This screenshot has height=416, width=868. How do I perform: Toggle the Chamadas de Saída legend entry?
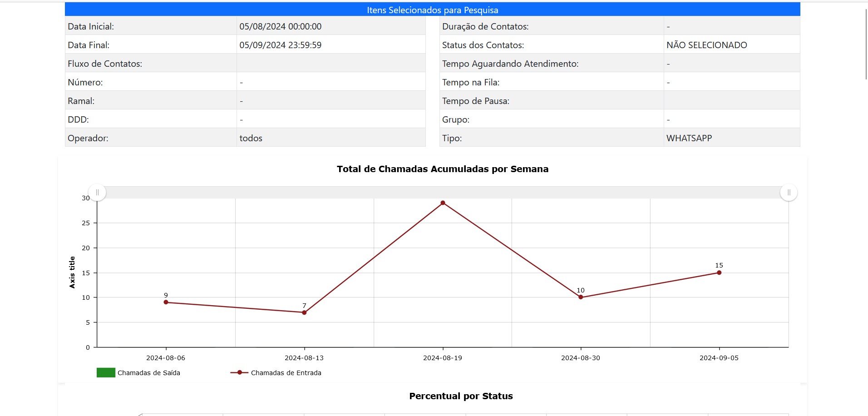point(149,372)
